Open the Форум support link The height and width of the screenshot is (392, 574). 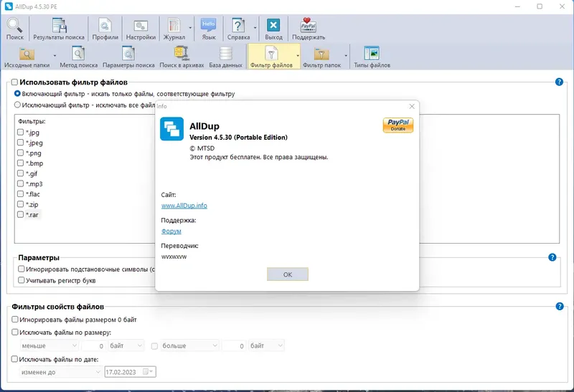(x=171, y=231)
